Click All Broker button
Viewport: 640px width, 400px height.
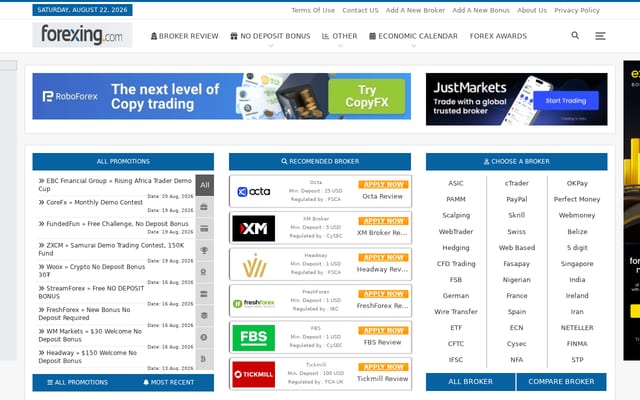tap(471, 382)
